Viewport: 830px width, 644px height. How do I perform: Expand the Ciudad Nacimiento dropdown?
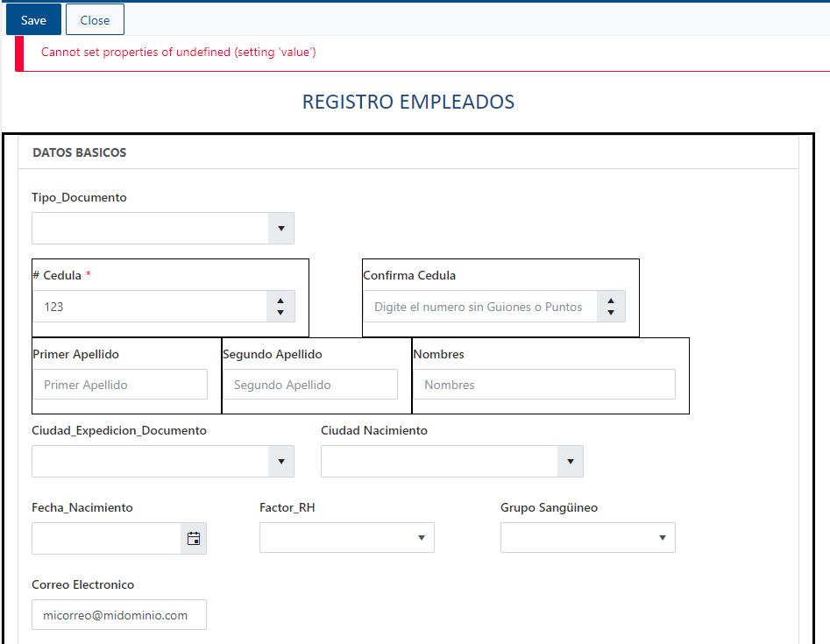(x=452, y=461)
